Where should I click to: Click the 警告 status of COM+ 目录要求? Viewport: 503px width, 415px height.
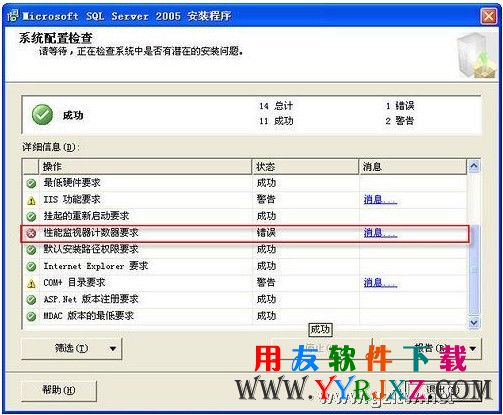click(x=266, y=283)
